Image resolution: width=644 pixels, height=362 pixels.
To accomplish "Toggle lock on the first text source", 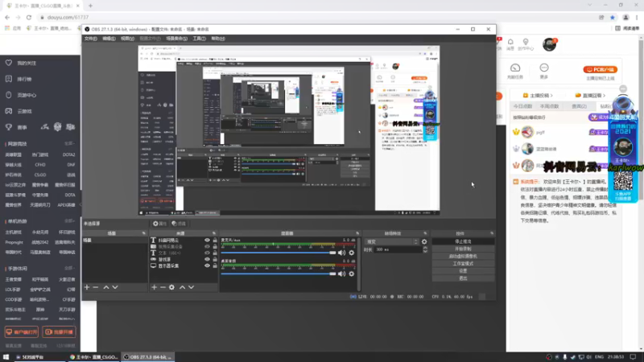I will pyautogui.click(x=214, y=240).
